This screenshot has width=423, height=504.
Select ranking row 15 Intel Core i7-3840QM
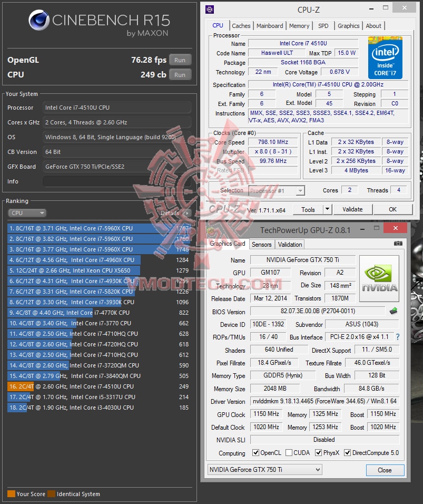click(99, 376)
